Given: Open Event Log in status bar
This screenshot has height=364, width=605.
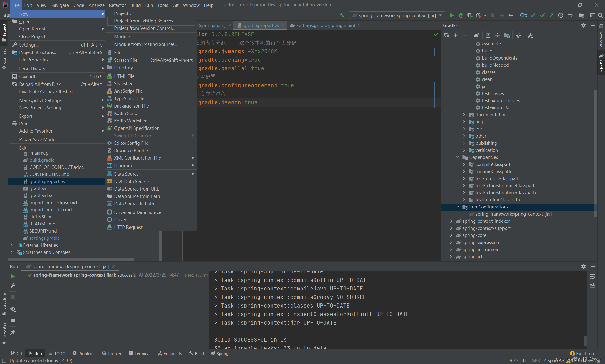Looking at the screenshot, I should click(584, 353).
